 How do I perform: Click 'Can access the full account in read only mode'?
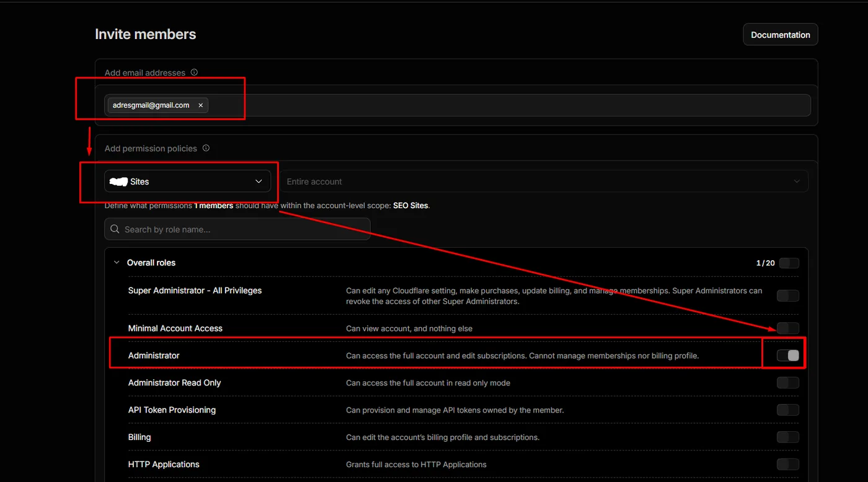pos(428,383)
